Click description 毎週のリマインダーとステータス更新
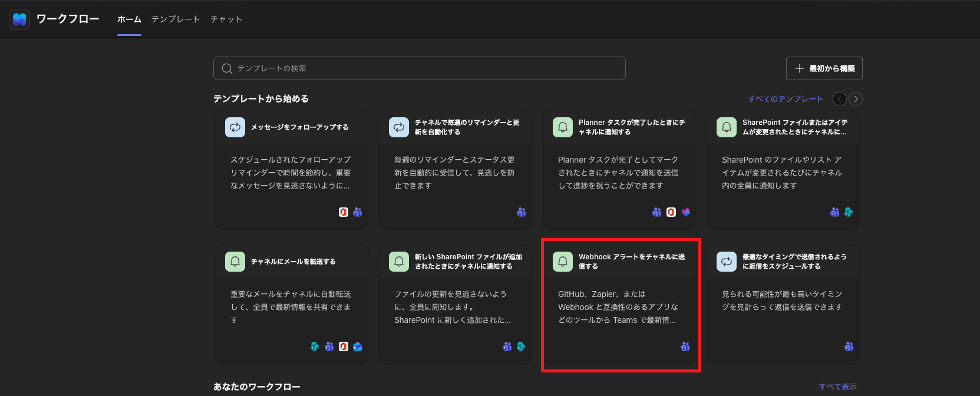Viewport: 980px width, 396px height. click(454, 173)
